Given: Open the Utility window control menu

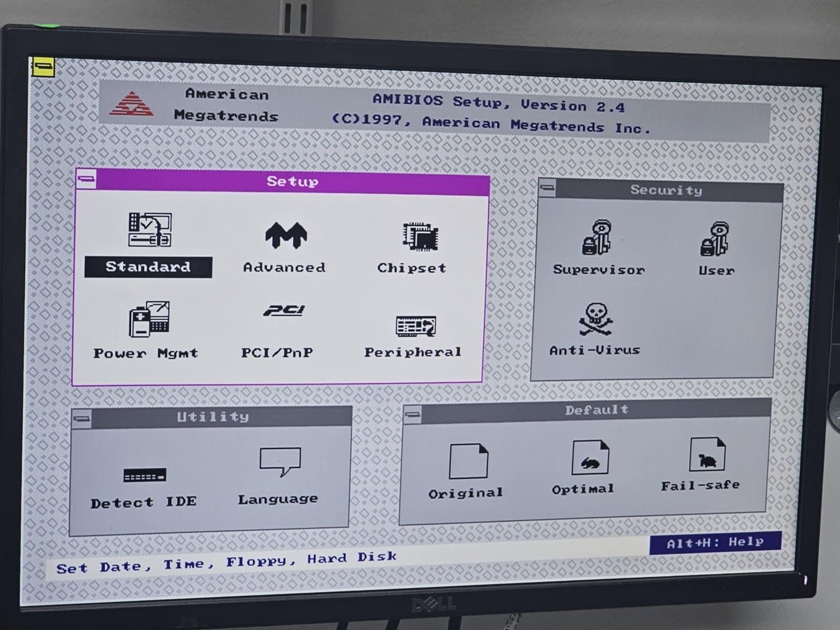Looking at the screenshot, I should [81, 419].
